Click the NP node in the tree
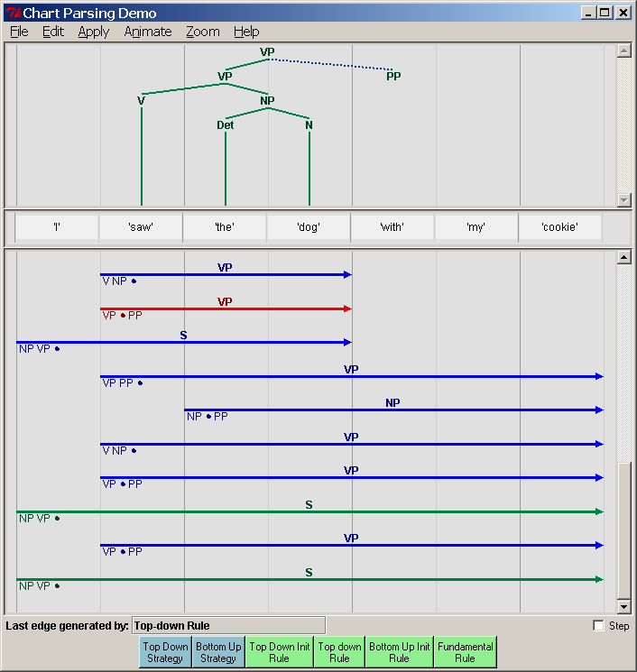Screen dimensions: 637x672 267,101
